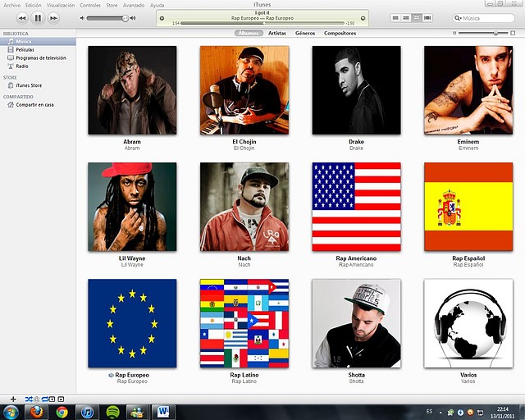Open iTunes Store in the sidebar
This screenshot has height=420, width=525.
tap(38, 85)
